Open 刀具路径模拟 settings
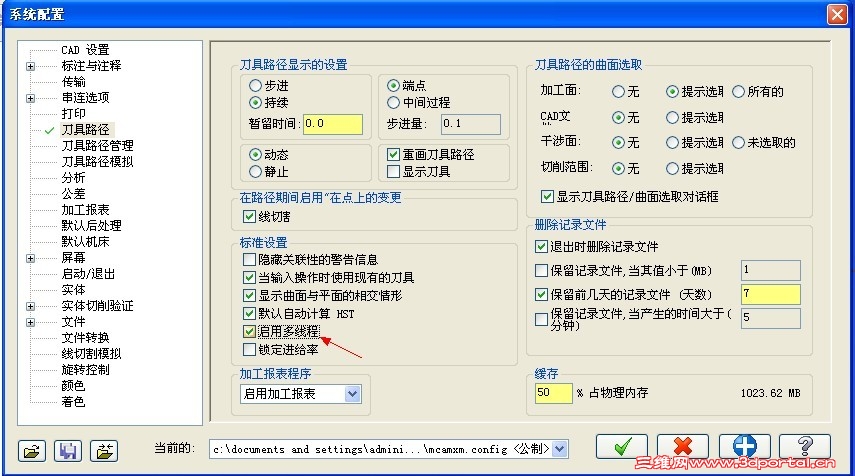 (x=97, y=161)
